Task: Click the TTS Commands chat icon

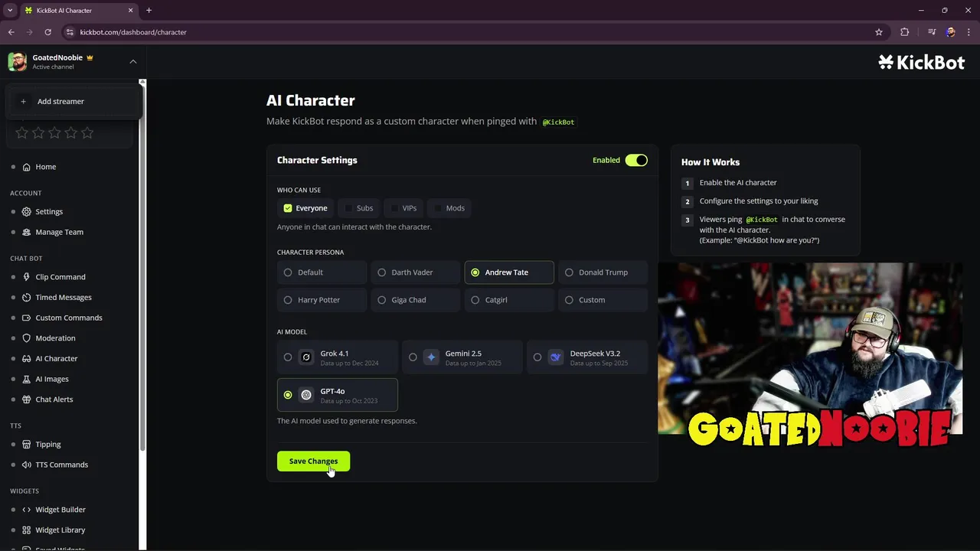Action: tap(27, 465)
